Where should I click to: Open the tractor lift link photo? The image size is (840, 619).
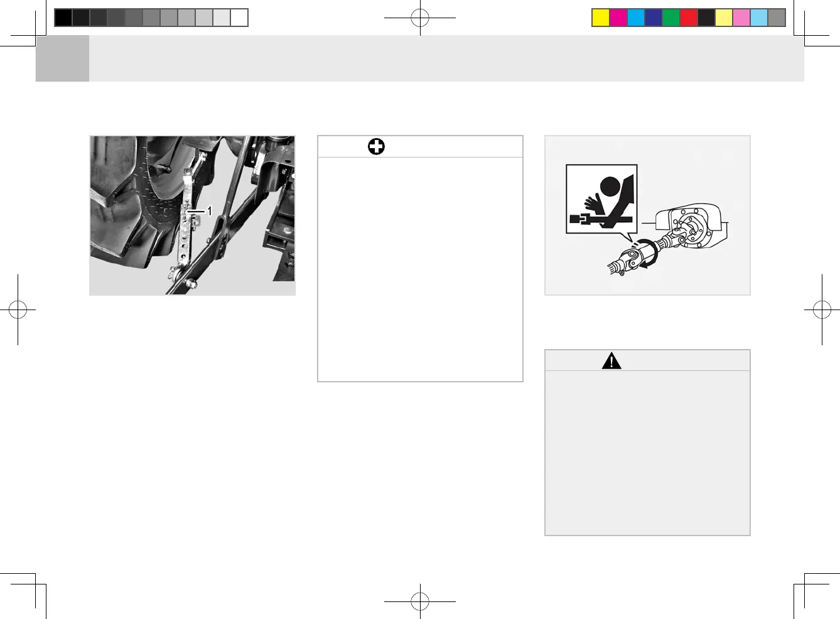pyautogui.click(x=192, y=215)
